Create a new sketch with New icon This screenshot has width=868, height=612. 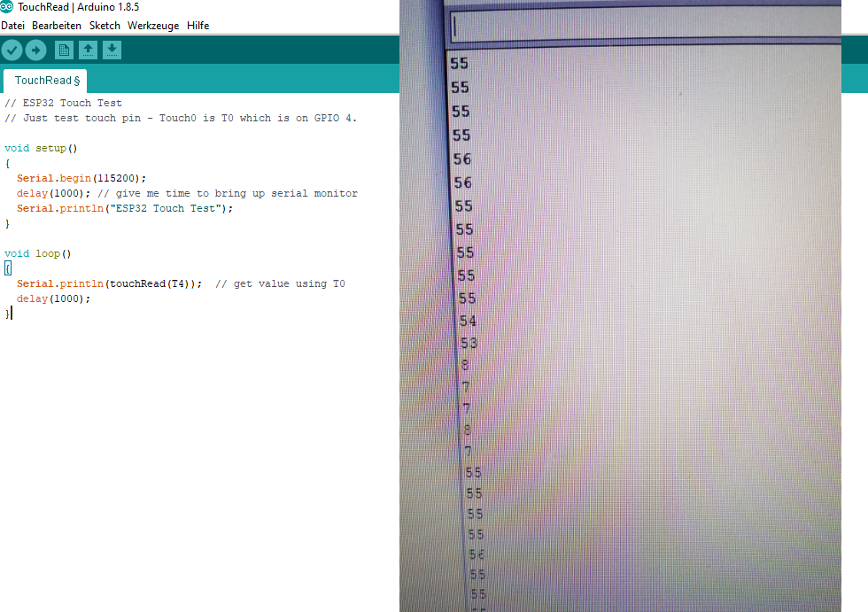tap(64, 50)
